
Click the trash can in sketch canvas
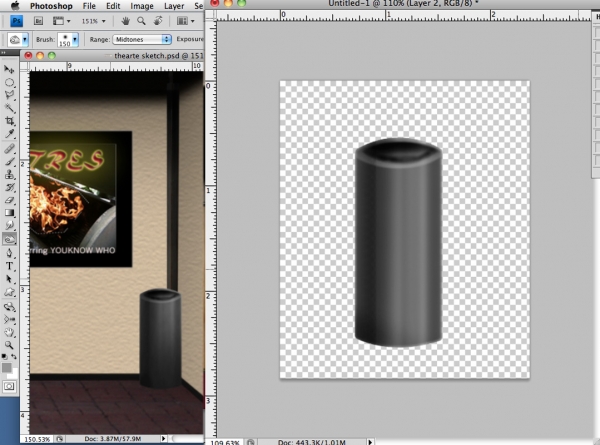coord(160,339)
